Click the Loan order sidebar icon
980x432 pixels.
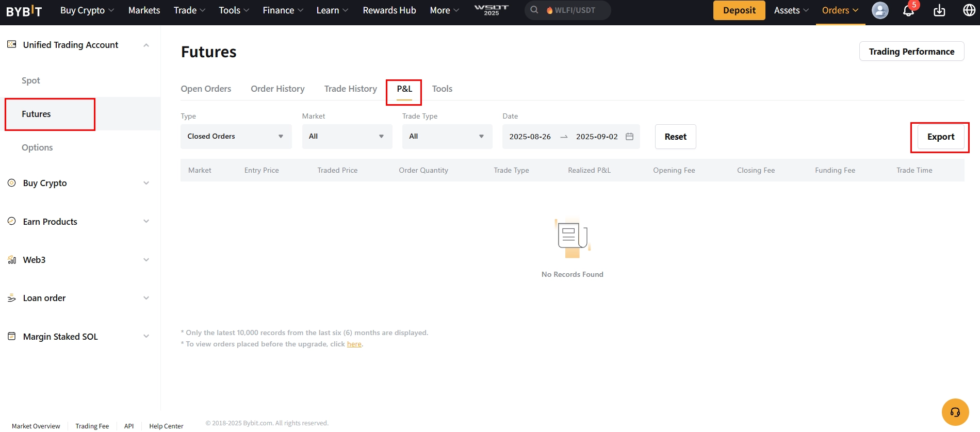coord(11,298)
